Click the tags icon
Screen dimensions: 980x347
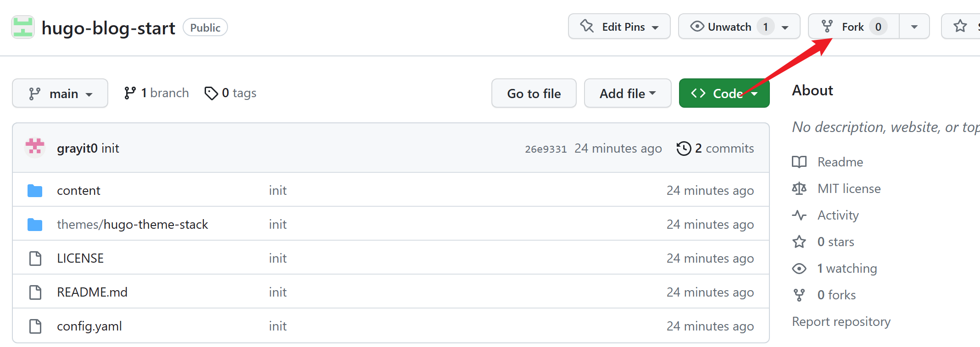tap(211, 93)
